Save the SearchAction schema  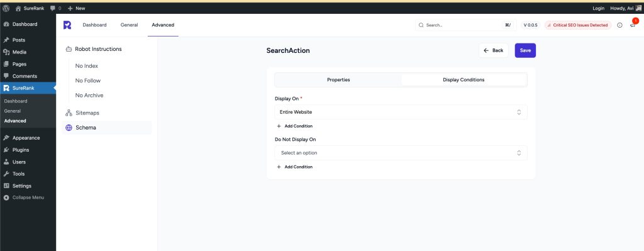525,50
